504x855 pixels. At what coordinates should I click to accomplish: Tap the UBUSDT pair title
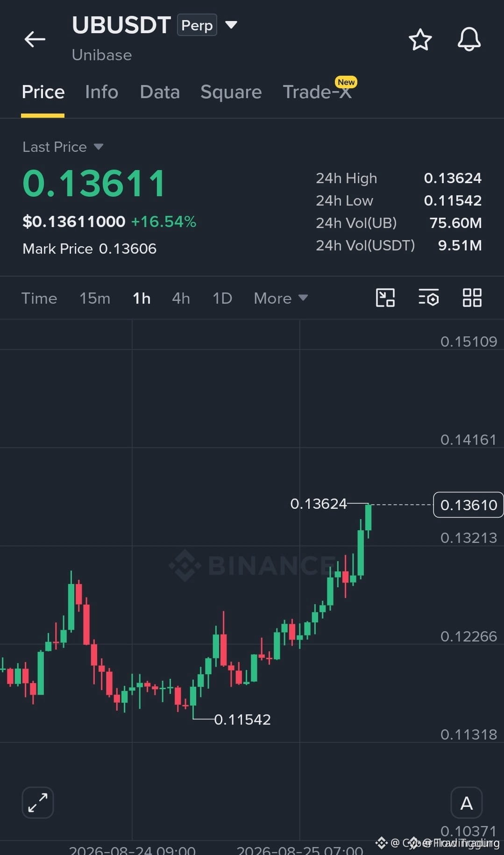[121, 25]
